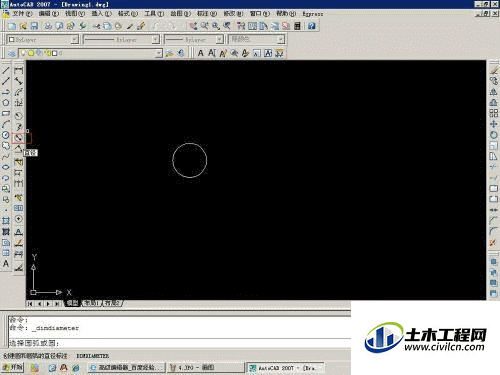The image size is (500, 375).
Task: Click the Windows Start (开始) button
Action: 12,367
